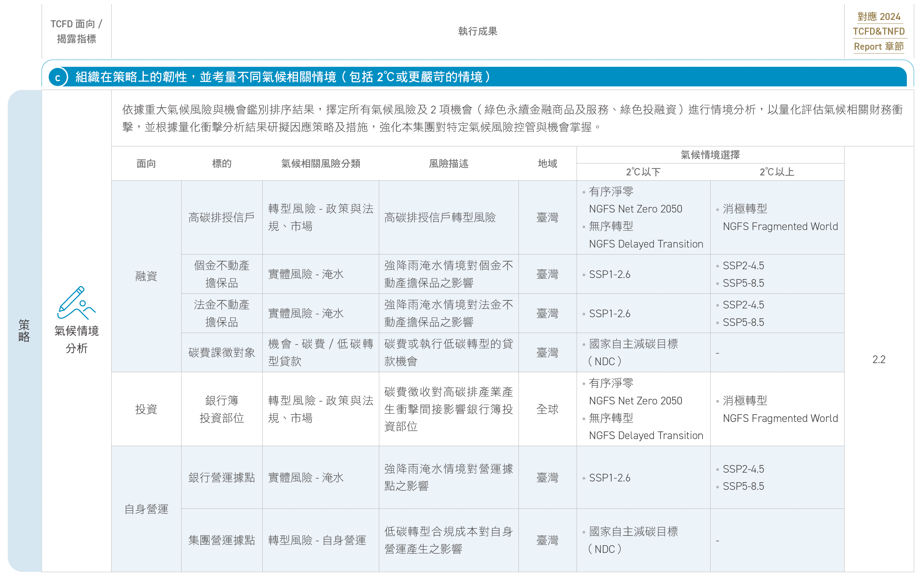Screen dimensions: 924x583
Task: Click SSP5-8.5 in 法金不動產擔保品 row
Action: click(x=744, y=322)
